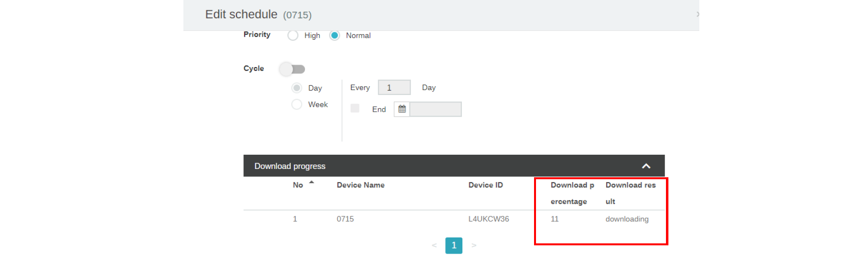Select Normal priority

click(x=334, y=36)
